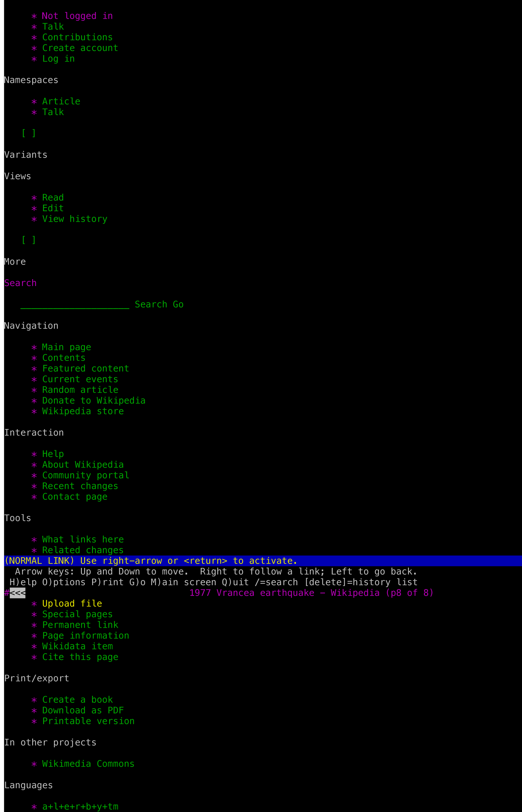Click the green Search submit button
This screenshot has height=812, width=522.
[x=151, y=304]
